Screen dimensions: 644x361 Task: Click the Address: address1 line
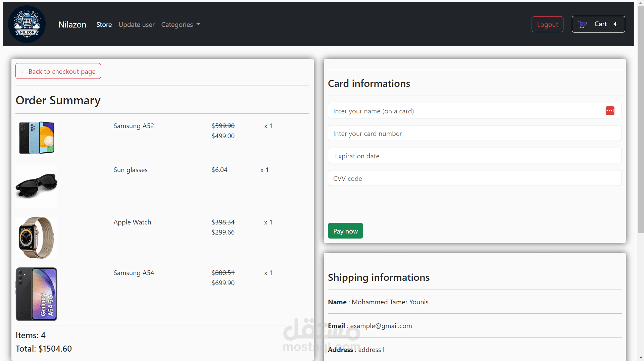coord(356,350)
